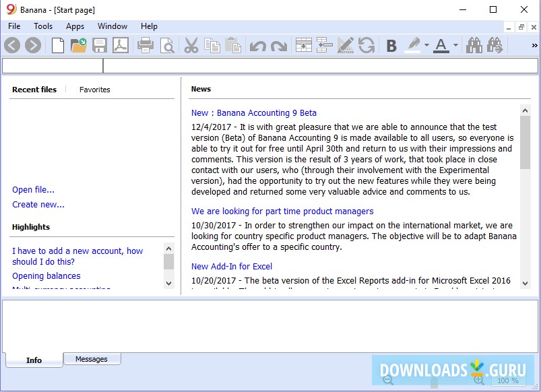Close the inner Start page document
541x392 pixels.
point(534,27)
